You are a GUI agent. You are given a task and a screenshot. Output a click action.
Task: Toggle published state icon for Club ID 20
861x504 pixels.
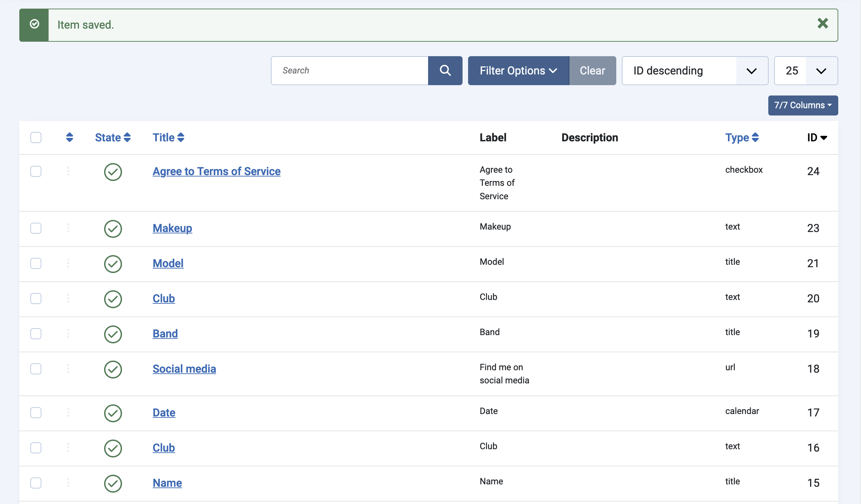click(113, 299)
